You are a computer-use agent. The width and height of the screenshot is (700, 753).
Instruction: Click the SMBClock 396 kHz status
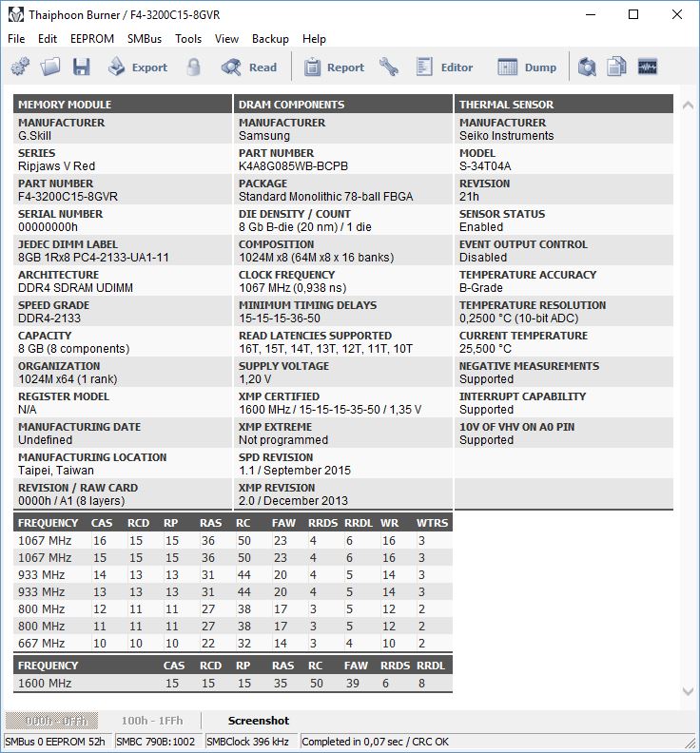[250, 742]
